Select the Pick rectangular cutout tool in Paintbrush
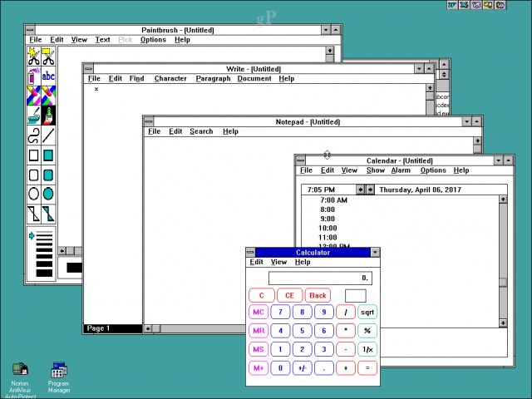The height and width of the screenshot is (399, 532). (x=48, y=56)
